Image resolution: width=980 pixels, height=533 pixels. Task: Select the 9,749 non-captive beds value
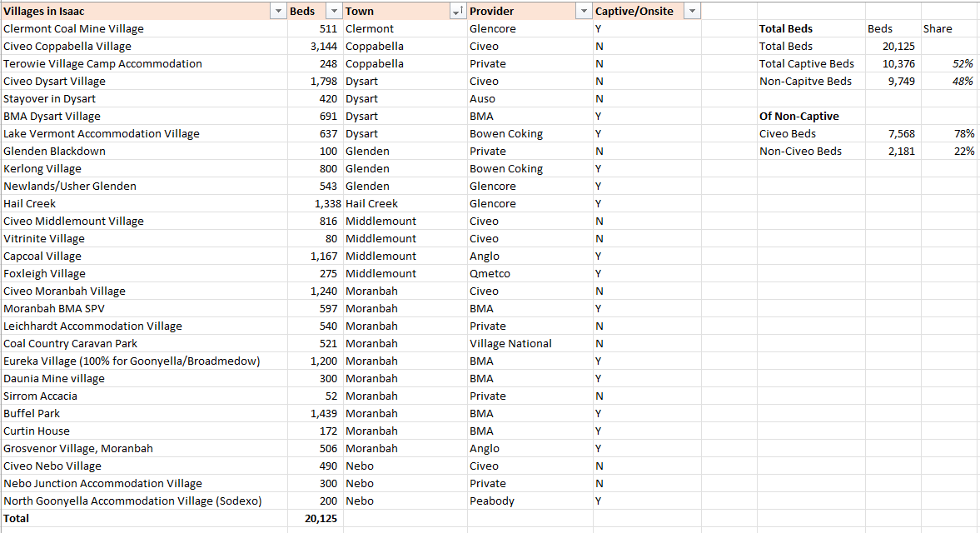893,82
